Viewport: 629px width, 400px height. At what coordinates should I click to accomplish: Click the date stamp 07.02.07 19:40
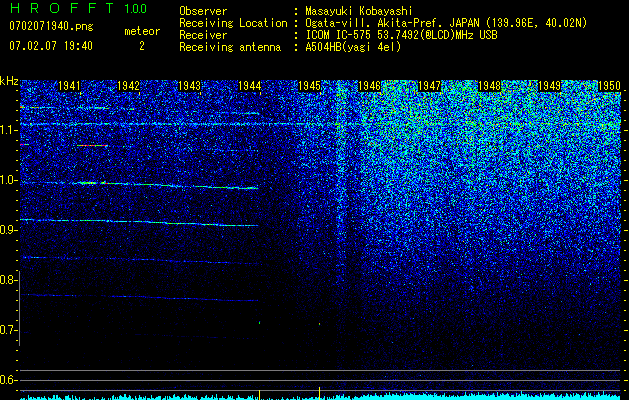pos(51,46)
